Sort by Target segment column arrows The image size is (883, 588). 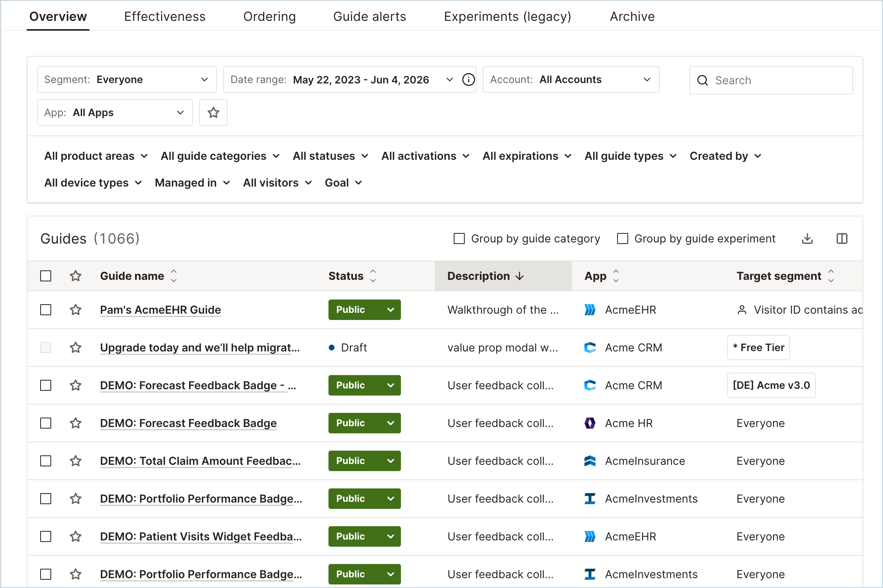click(x=831, y=276)
